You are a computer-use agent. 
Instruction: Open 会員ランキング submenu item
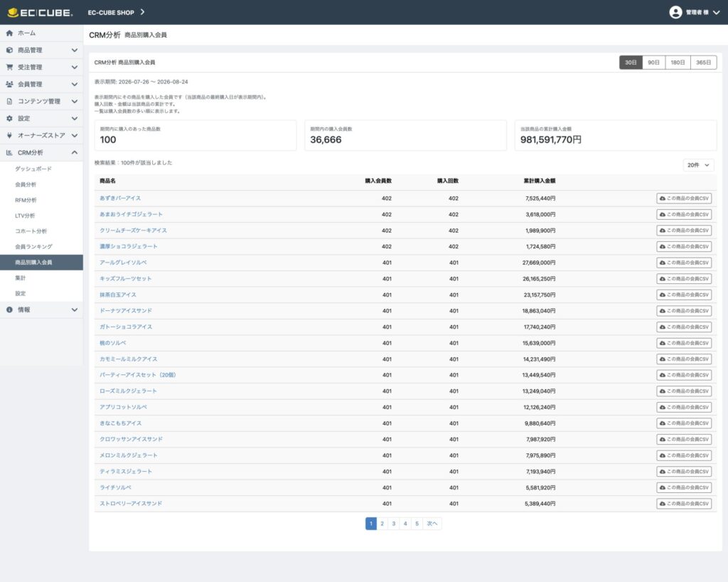33,247
